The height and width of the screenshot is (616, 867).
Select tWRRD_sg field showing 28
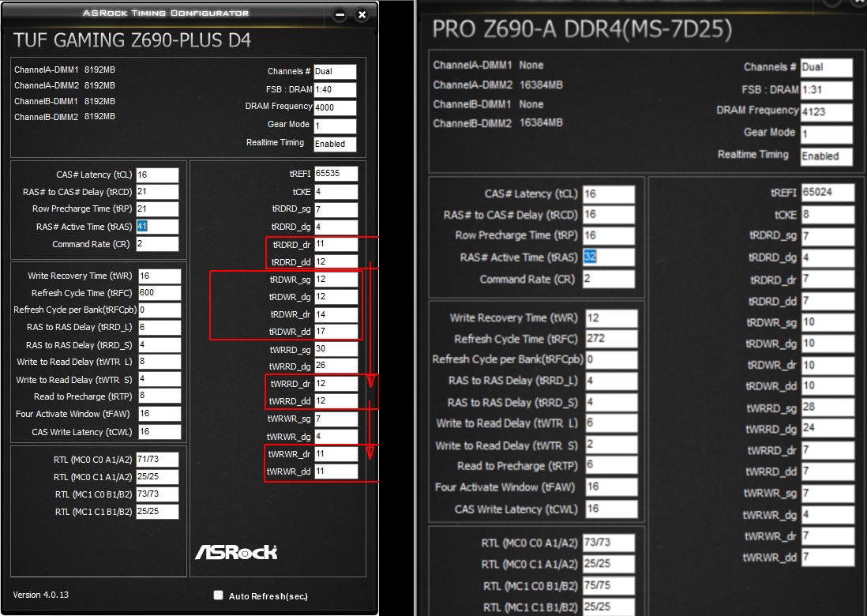coord(828,408)
